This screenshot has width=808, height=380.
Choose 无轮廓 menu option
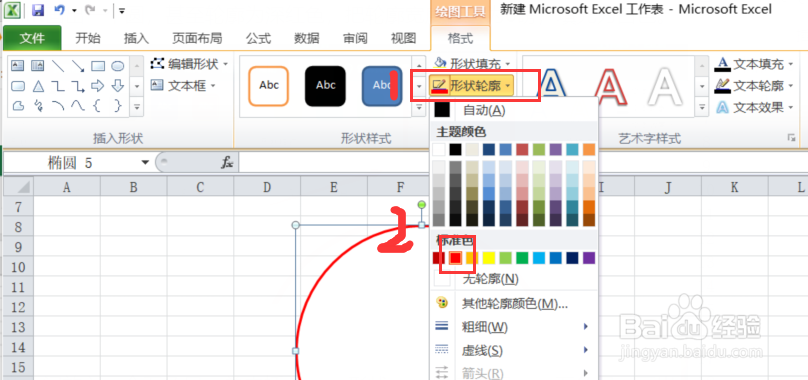pyautogui.click(x=514, y=279)
